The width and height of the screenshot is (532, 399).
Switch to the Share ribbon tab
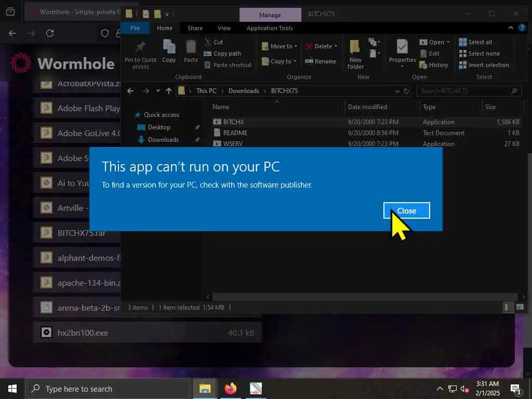[195, 28]
